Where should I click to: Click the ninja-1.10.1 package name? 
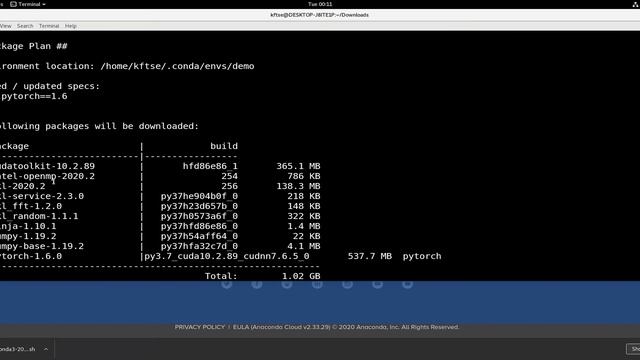(x=28, y=226)
